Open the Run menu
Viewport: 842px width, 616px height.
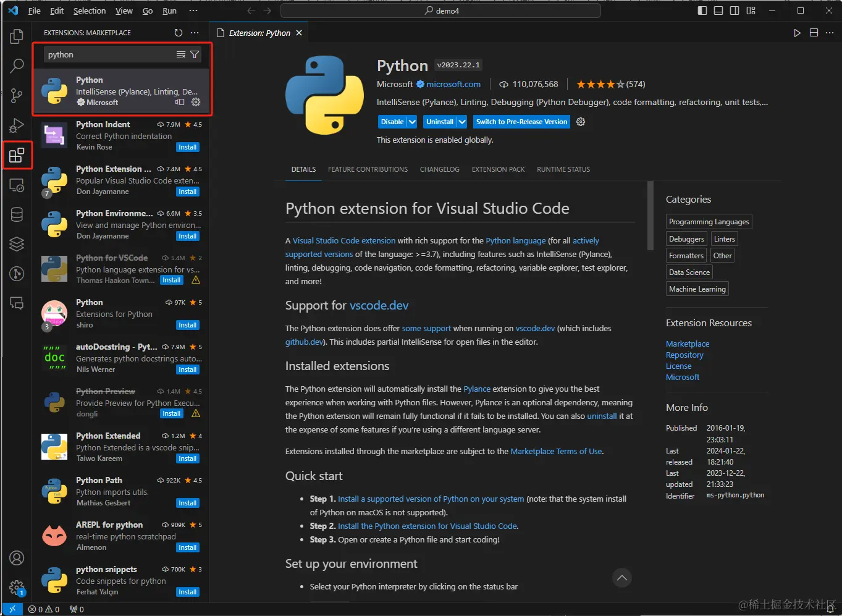pyautogui.click(x=169, y=11)
